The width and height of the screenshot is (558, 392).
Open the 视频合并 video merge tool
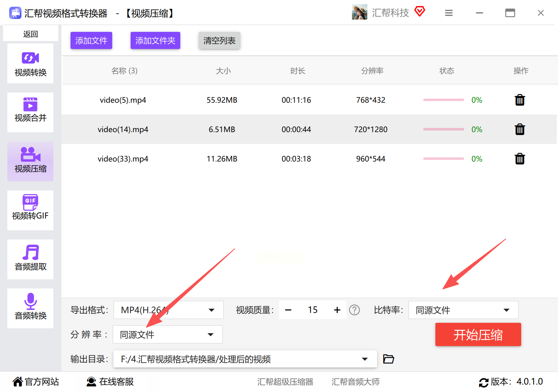(30, 112)
